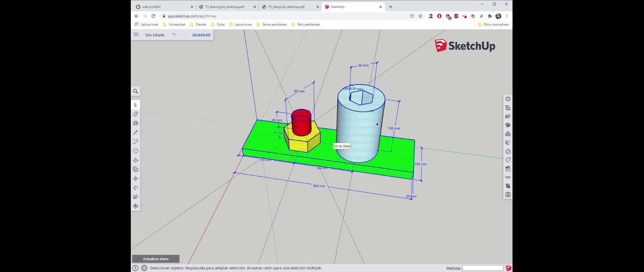Open the Scenes clapperboard panel
This screenshot has height=272, width=644.
(508, 169)
